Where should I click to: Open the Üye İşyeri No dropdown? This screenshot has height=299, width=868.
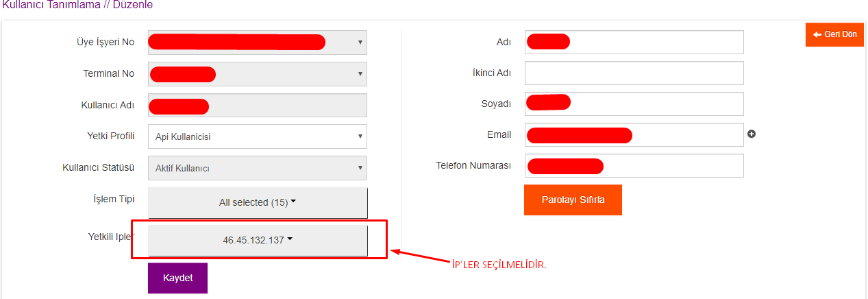click(258, 43)
